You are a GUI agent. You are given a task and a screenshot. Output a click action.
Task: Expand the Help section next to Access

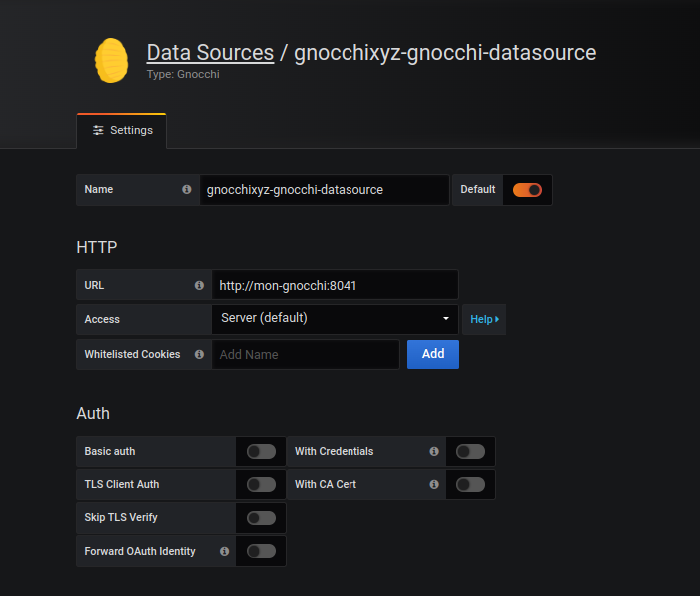coord(484,319)
